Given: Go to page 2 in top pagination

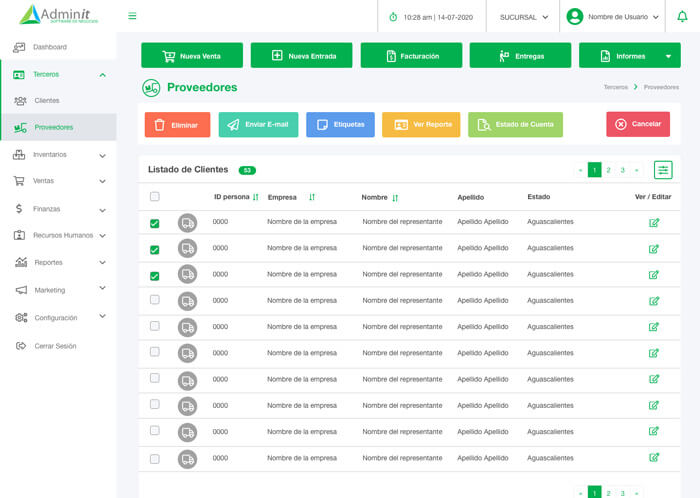Looking at the screenshot, I should [608, 170].
